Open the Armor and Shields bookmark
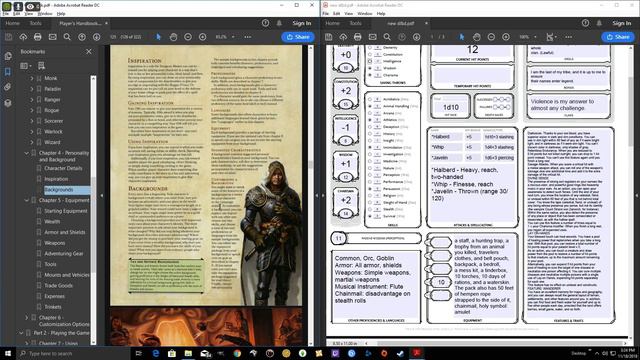The image size is (640, 360). 65,232
